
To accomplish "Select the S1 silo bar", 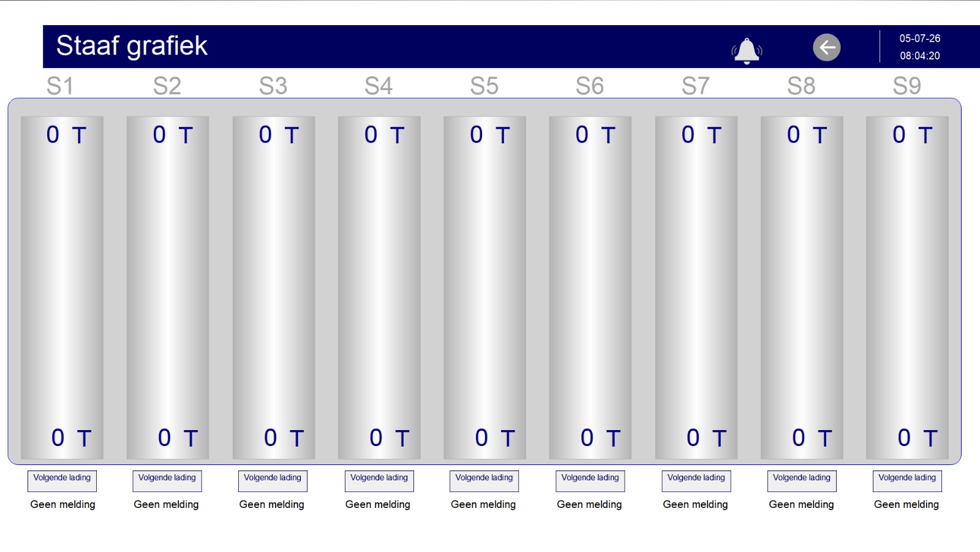I will [x=62, y=288].
